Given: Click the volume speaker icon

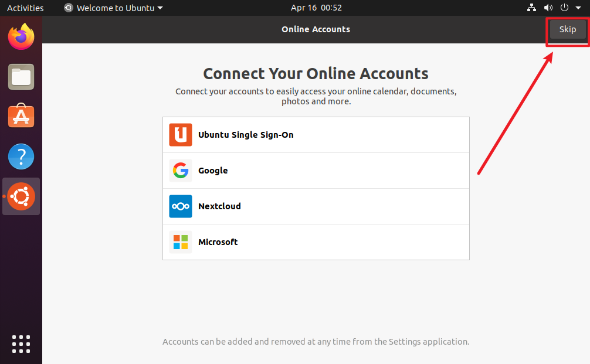Looking at the screenshot, I should 548,8.
